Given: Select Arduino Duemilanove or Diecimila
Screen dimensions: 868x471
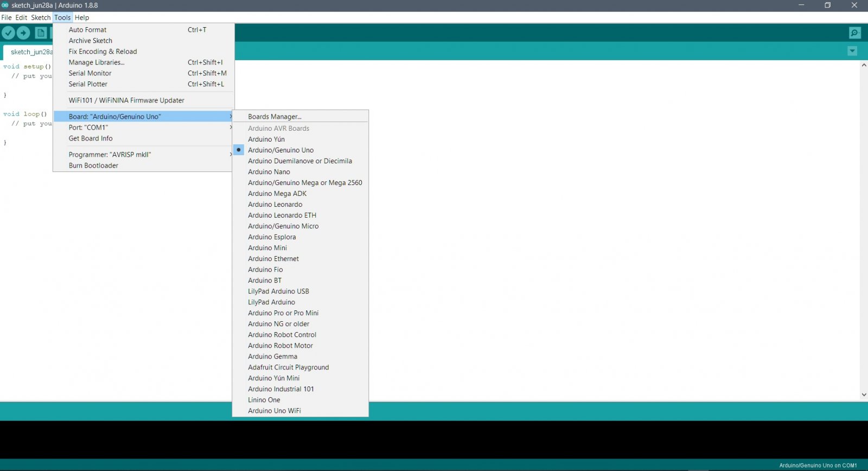Looking at the screenshot, I should [x=300, y=161].
